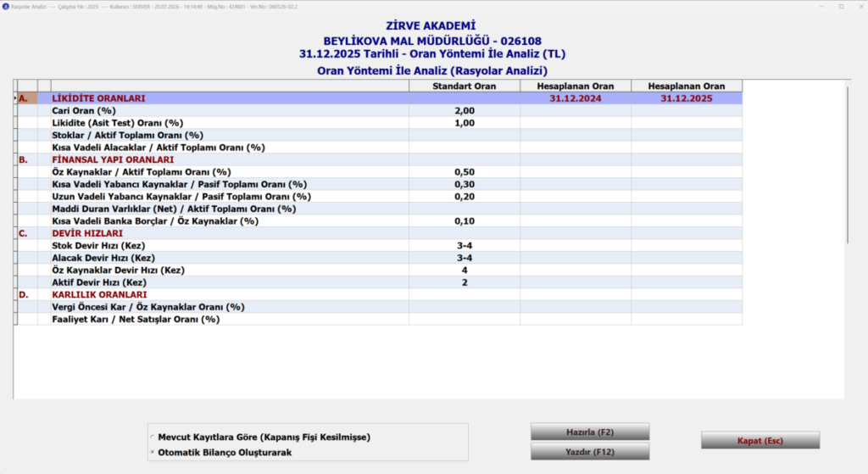Click the Hazırla (F2) button

pyautogui.click(x=590, y=432)
